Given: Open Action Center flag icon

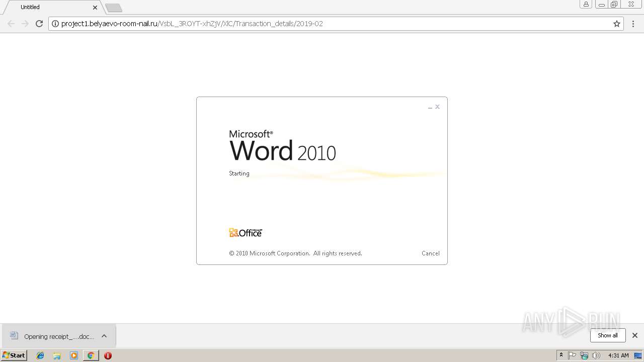Looking at the screenshot, I should pyautogui.click(x=572, y=355).
